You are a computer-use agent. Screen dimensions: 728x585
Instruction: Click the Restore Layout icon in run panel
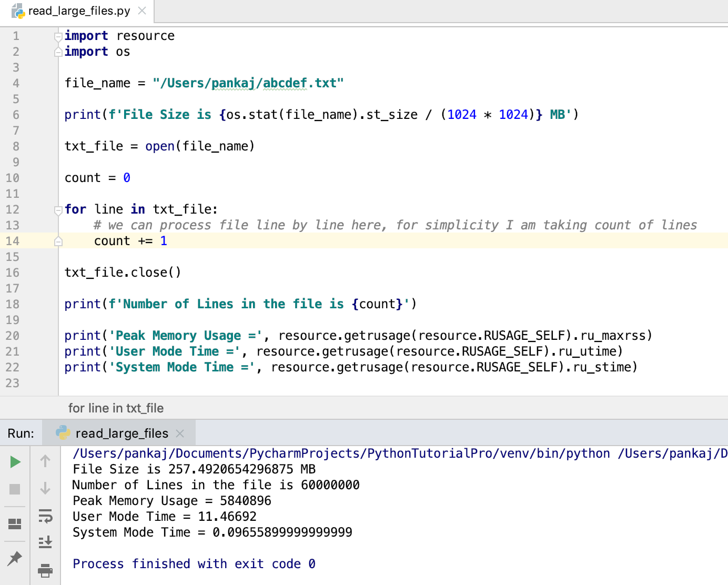pos(15,523)
